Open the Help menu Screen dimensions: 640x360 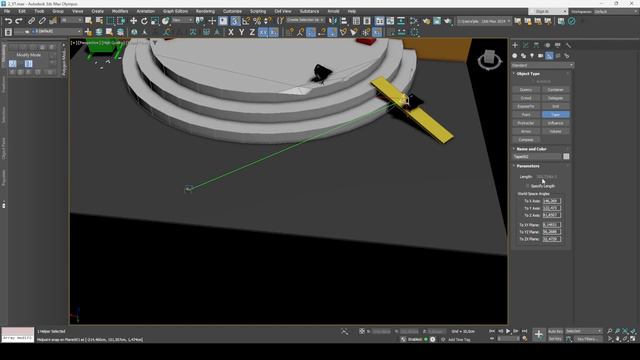[352, 11]
